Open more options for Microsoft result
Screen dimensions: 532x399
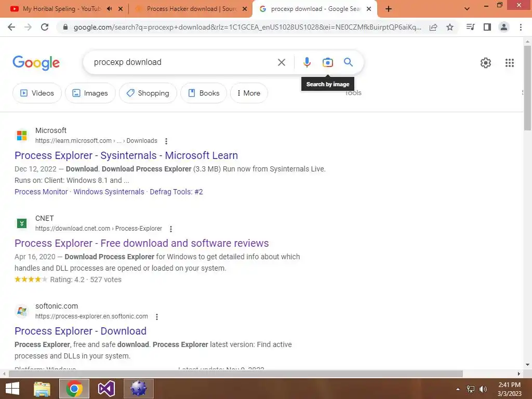(166, 141)
